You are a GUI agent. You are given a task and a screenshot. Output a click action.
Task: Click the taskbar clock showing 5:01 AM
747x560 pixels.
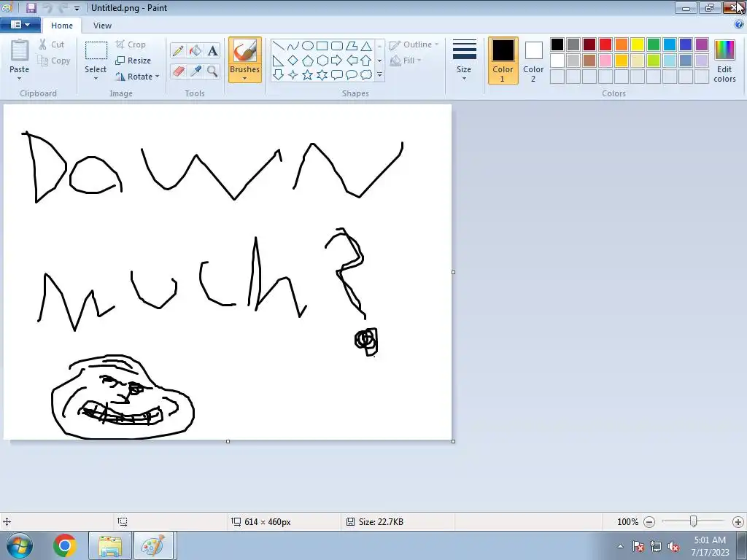pyautogui.click(x=710, y=546)
